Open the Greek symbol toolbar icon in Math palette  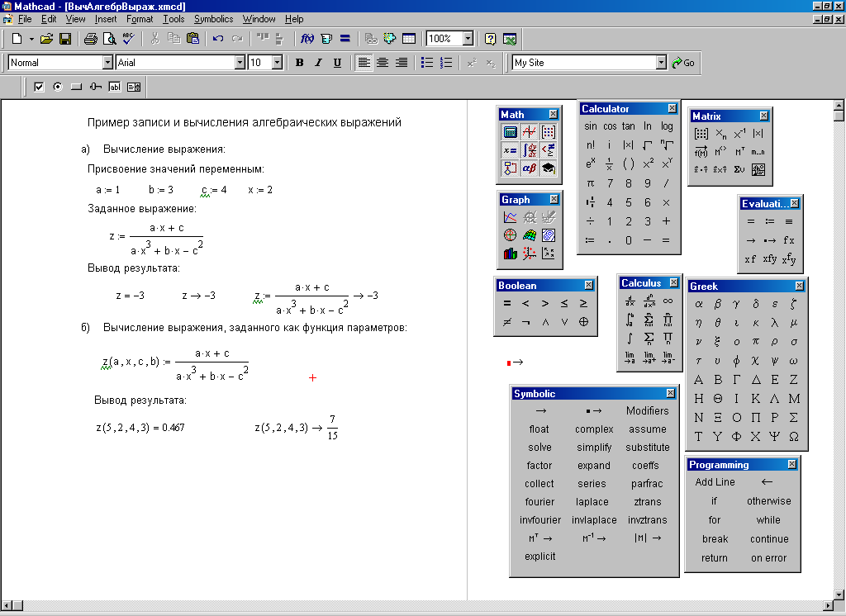[530, 168]
